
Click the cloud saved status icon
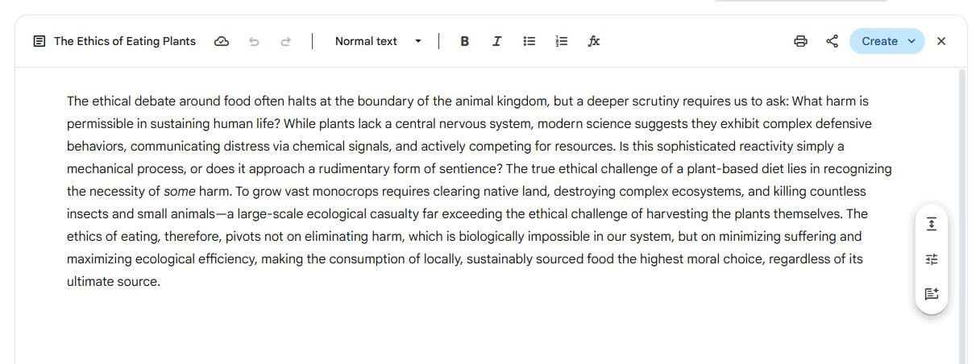(x=221, y=41)
